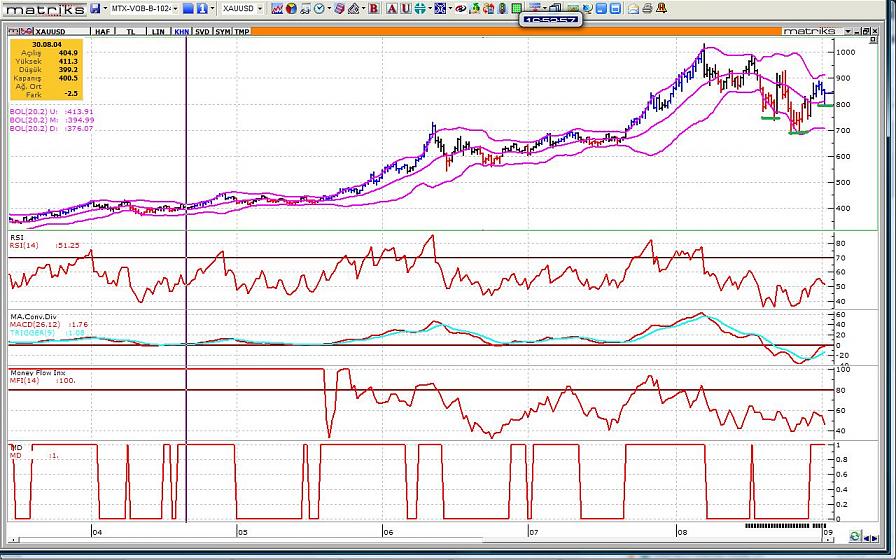
Task: Click the pie chart toolbar icon
Action: [x=290, y=8]
